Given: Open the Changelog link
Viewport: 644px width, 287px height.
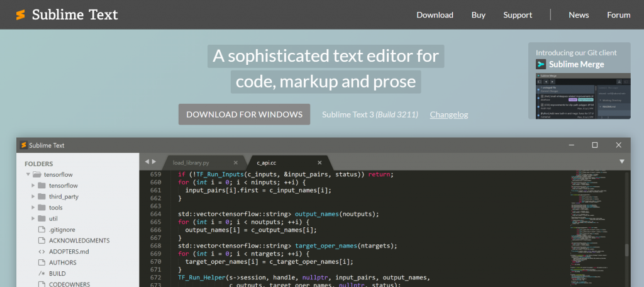Looking at the screenshot, I should click(x=449, y=115).
